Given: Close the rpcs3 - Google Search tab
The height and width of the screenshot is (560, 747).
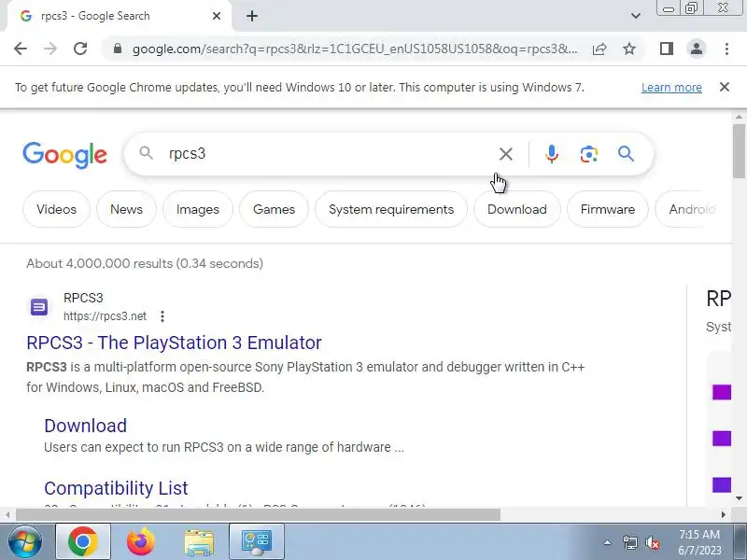Looking at the screenshot, I should coord(217,16).
